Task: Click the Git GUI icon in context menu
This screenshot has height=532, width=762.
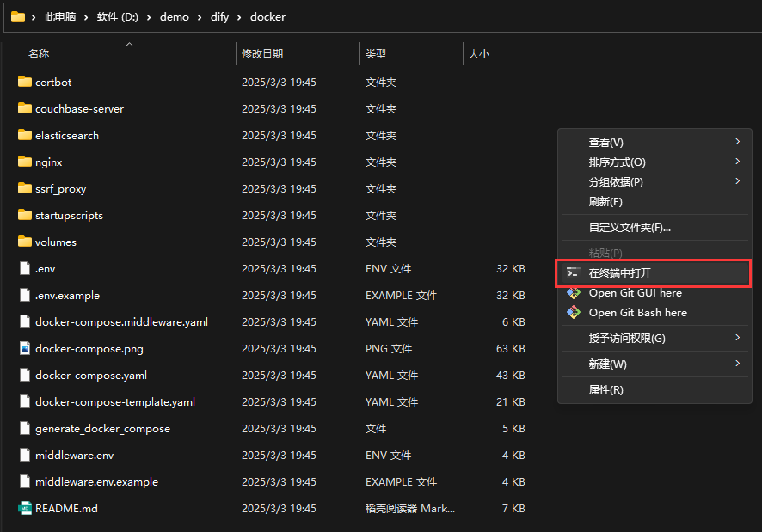Action: (x=574, y=293)
